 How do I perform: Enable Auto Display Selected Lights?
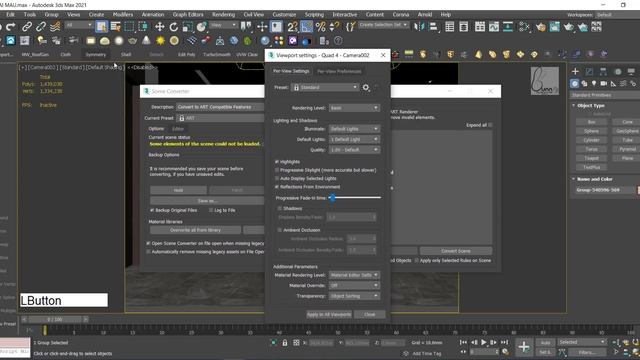tap(277, 178)
